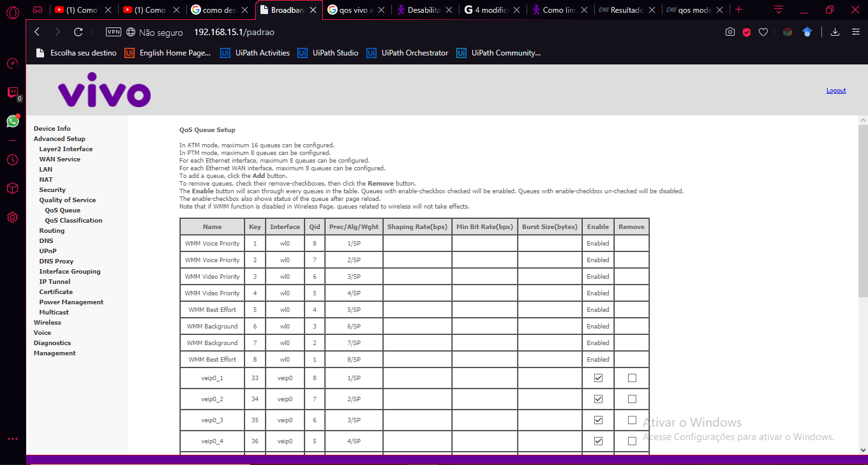Image resolution: width=868 pixels, height=465 pixels.
Task: Check Remove for queue veip0_2
Action: coord(632,399)
